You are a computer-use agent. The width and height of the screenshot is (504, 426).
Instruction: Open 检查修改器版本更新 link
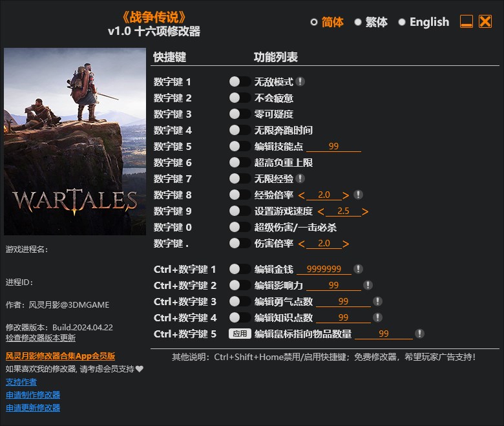click(x=41, y=338)
